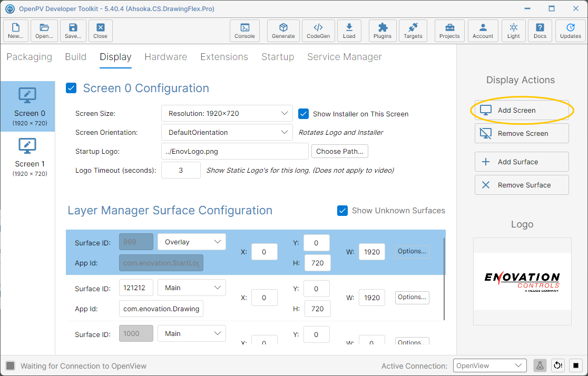Toggle Screen 0 Configuration checkbox
The height and width of the screenshot is (376, 588).
71,88
